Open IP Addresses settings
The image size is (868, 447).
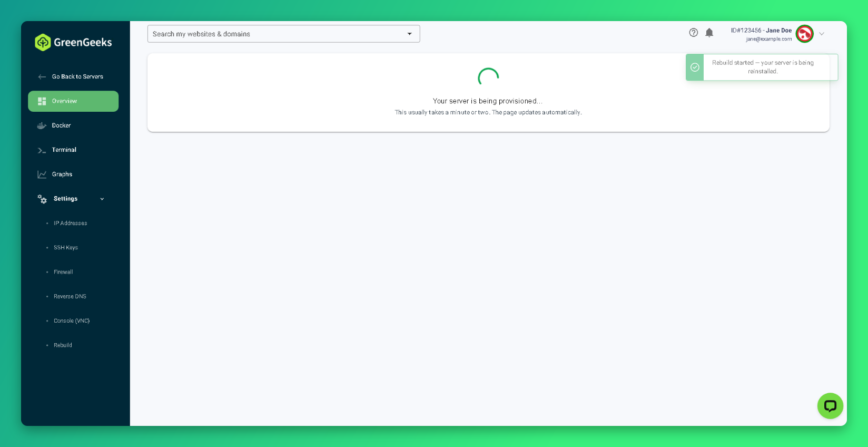click(70, 224)
